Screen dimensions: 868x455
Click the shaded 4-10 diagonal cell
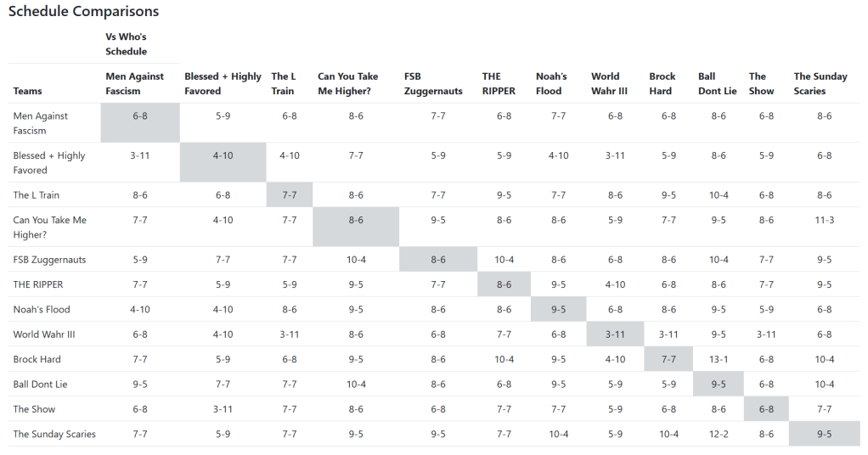point(223,155)
